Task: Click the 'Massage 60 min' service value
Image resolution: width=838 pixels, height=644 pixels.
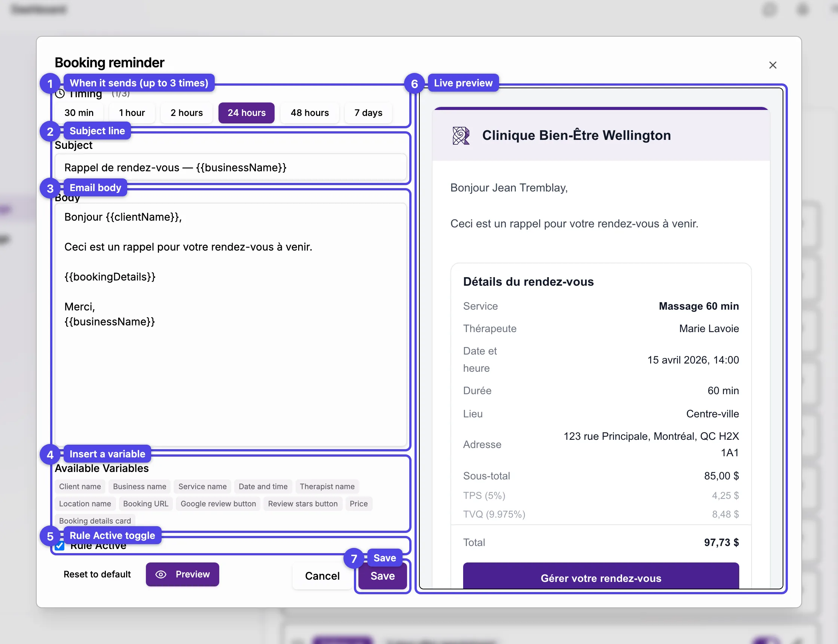Action: point(698,306)
